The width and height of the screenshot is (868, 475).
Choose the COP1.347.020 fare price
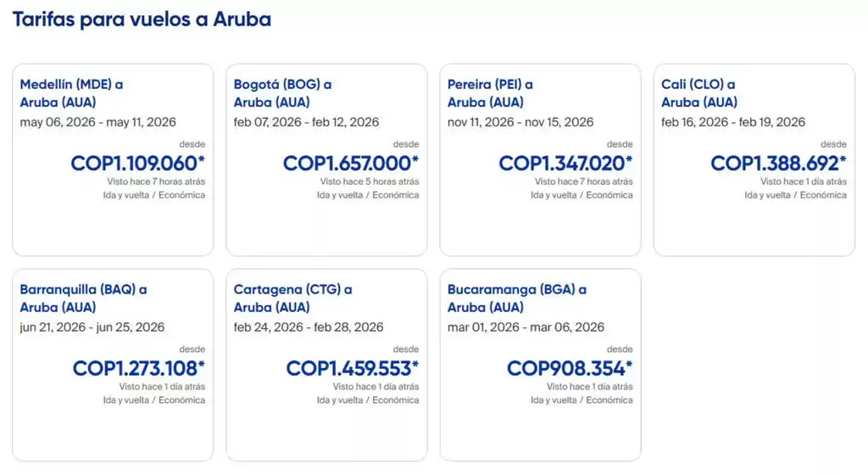click(565, 163)
